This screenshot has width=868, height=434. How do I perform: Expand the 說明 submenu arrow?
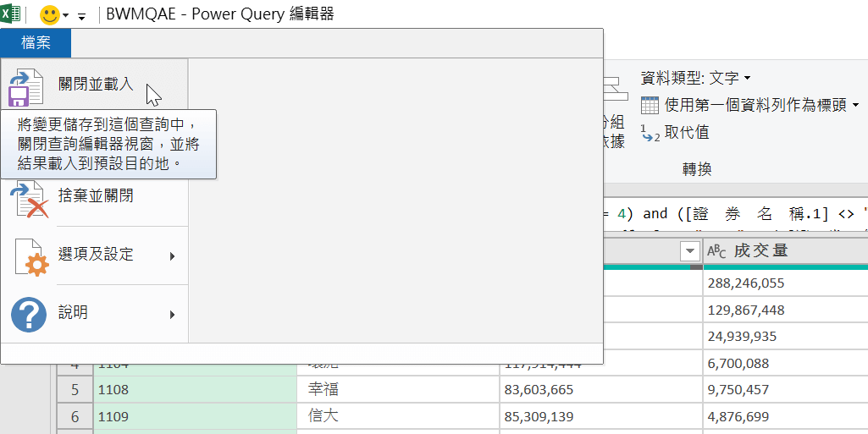click(x=173, y=315)
